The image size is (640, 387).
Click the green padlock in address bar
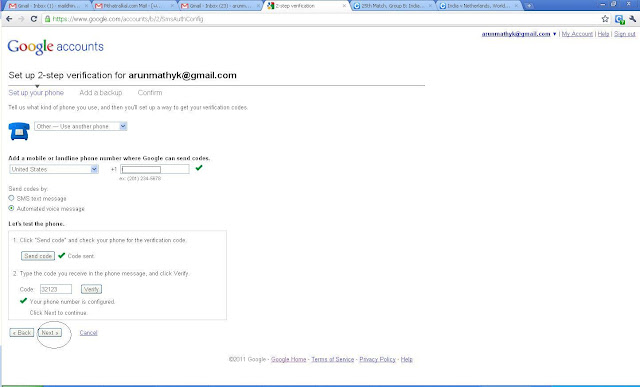click(x=48, y=19)
